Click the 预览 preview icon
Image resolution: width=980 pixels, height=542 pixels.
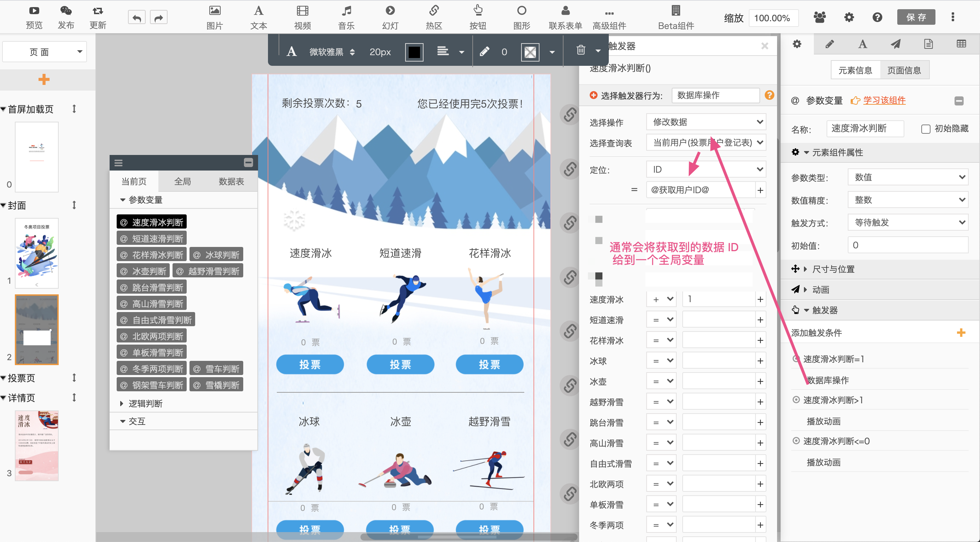click(x=34, y=11)
